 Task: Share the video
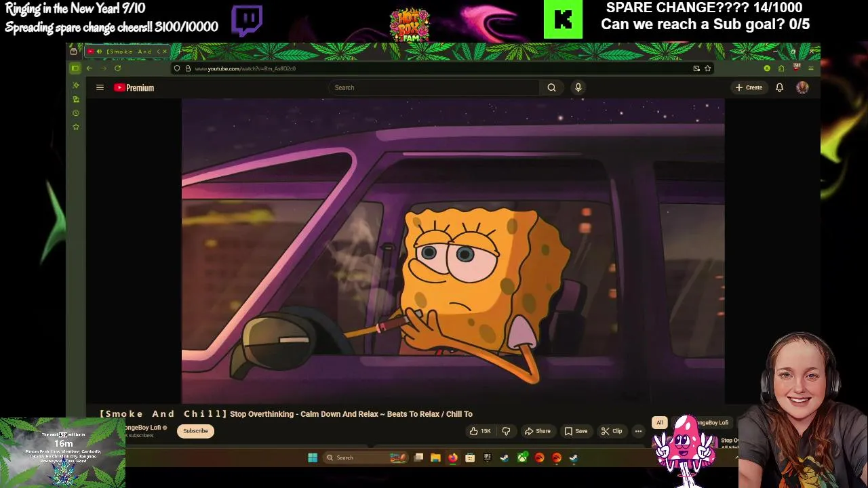pos(537,431)
